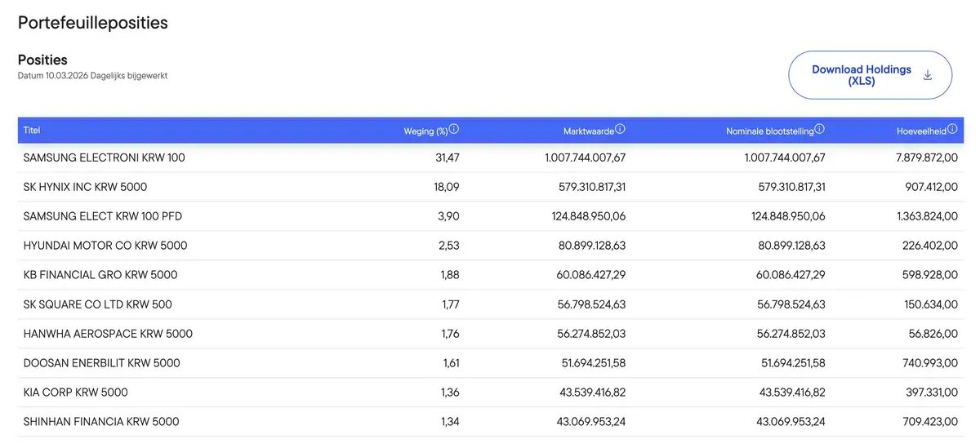This screenshot has height=448, width=980.
Task: Click quantity 1.363.824,00
Action: coord(927,216)
